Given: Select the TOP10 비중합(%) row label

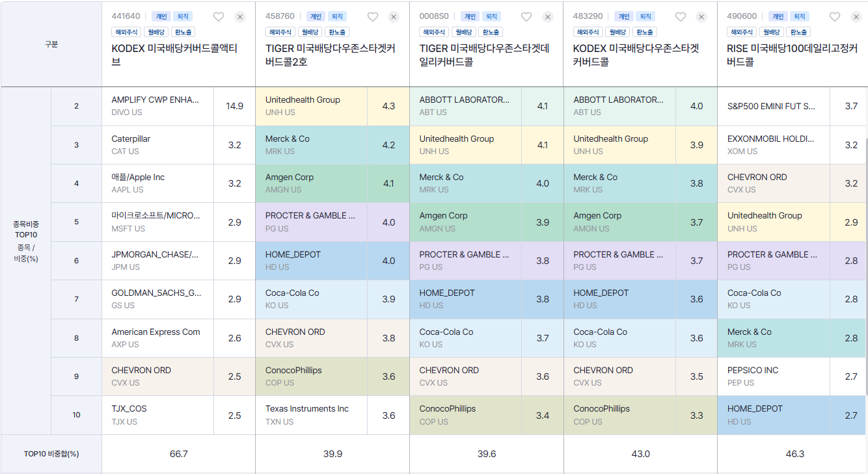Looking at the screenshot, I should (51, 454).
